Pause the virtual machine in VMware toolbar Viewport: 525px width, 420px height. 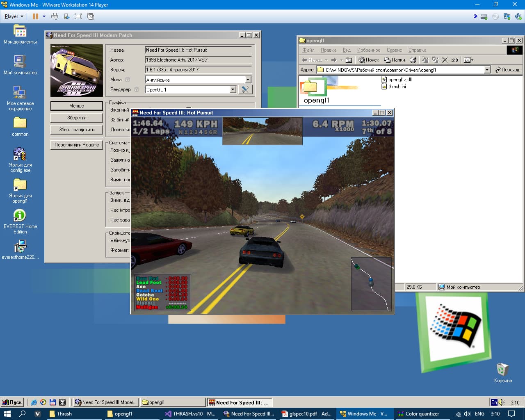[x=35, y=16]
